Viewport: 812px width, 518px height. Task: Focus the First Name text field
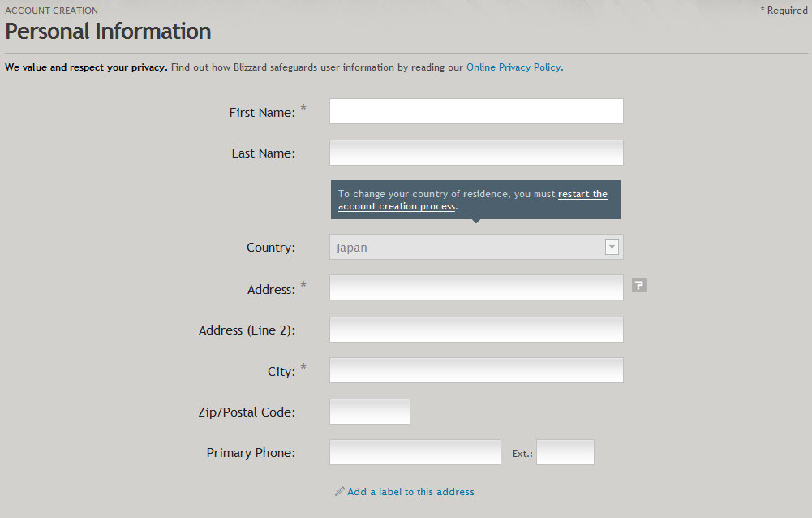(476, 111)
